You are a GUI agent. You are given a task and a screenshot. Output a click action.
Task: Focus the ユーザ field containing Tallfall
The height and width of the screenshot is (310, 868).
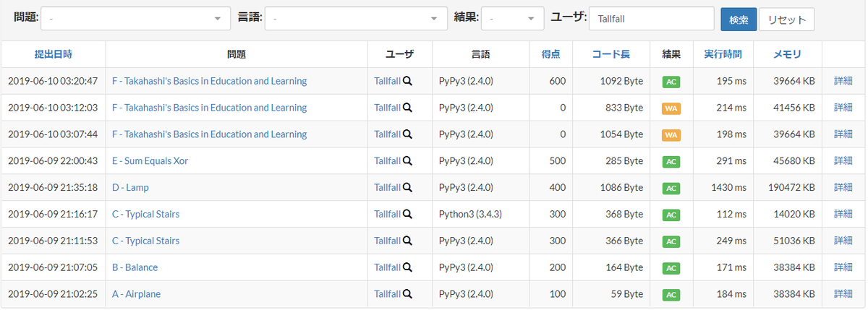[652, 19]
